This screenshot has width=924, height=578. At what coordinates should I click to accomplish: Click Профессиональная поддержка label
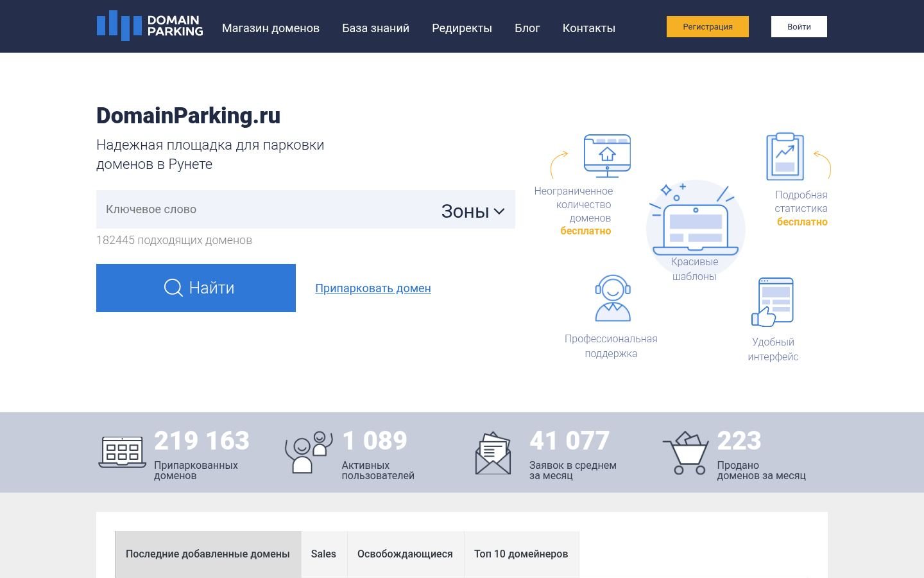click(611, 346)
